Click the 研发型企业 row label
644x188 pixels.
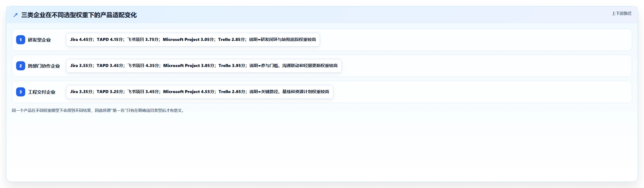tap(40, 40)
